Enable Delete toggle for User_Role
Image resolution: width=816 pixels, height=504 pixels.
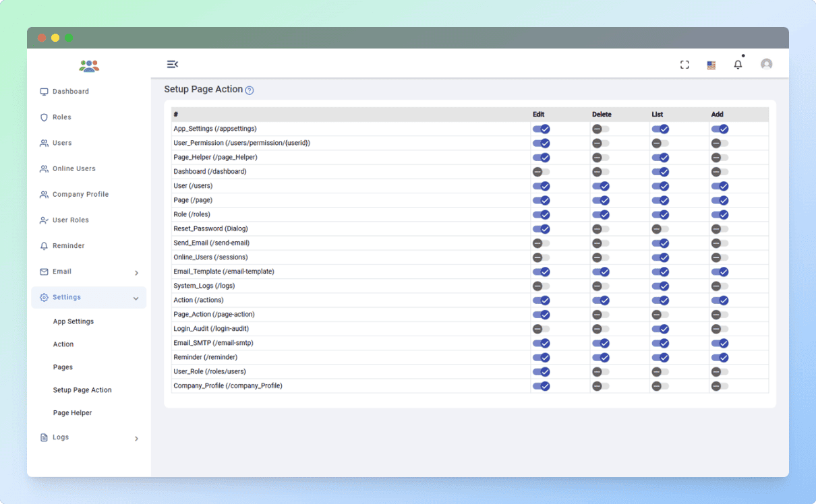601,372
